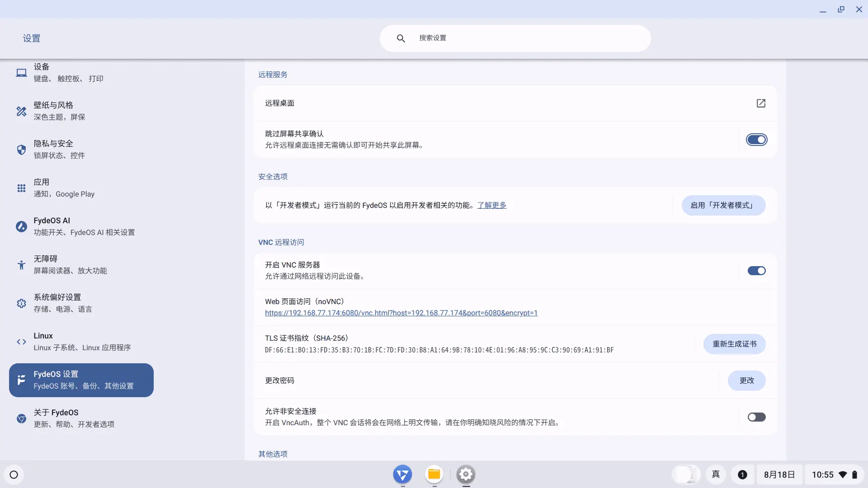Click the VNC 远程访问 section heading
The height and width of the screenshot is (488, 868).
tap(281, 243)
